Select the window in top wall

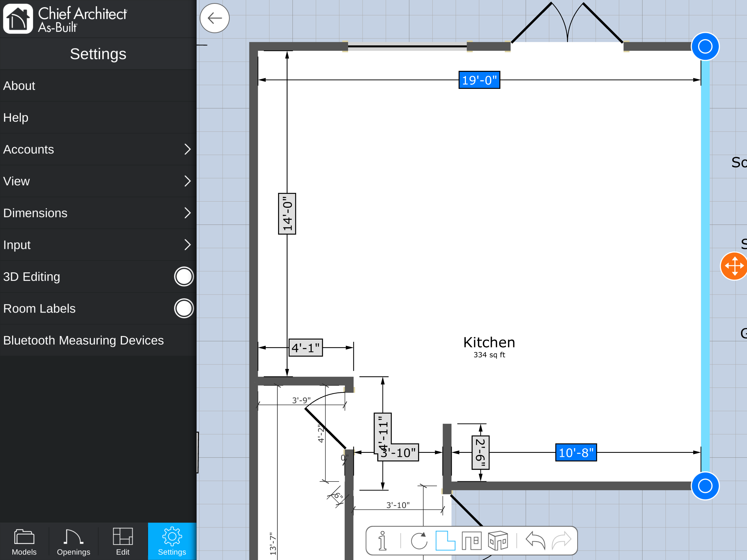[407, 46]
